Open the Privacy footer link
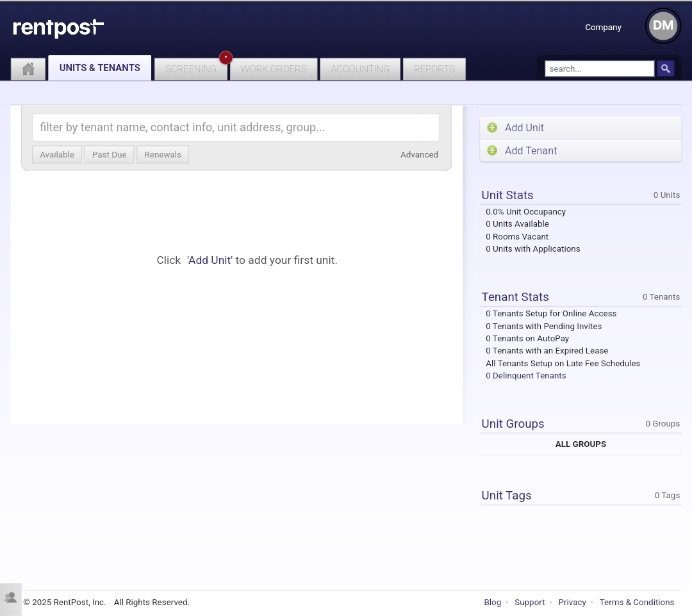The height and width of the screenshot is (616, 692). click(x=572, y=603)
